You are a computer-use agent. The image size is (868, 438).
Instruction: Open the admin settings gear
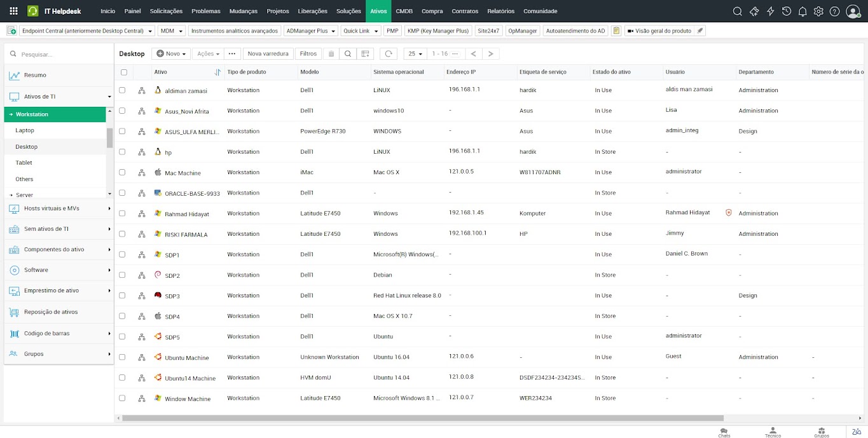click(x=818, y=11)
